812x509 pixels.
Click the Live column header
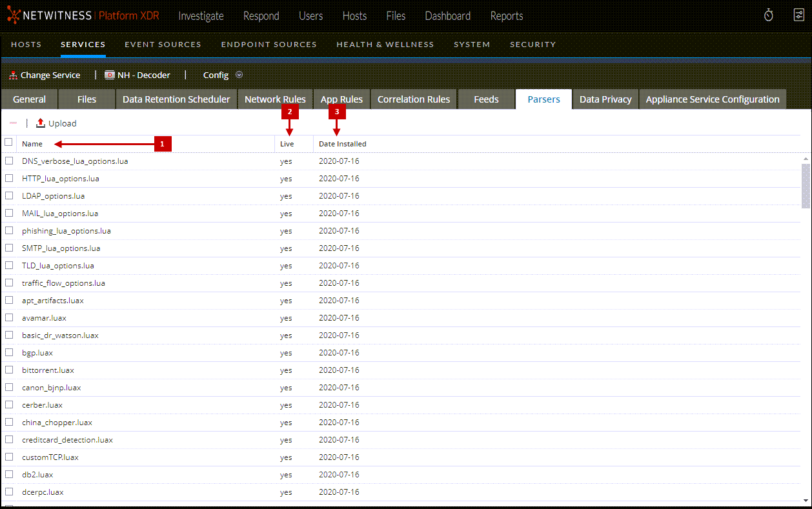pos(287,144)
